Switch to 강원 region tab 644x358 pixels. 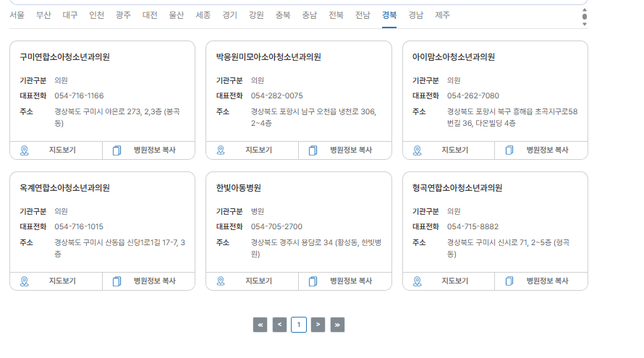[256, 15]
